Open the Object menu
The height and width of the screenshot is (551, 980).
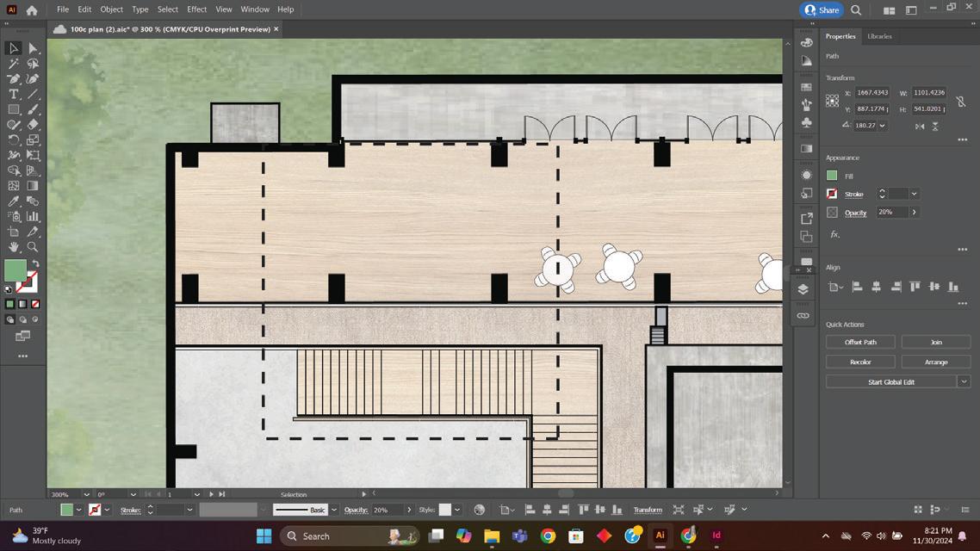[x=111, y=9]
